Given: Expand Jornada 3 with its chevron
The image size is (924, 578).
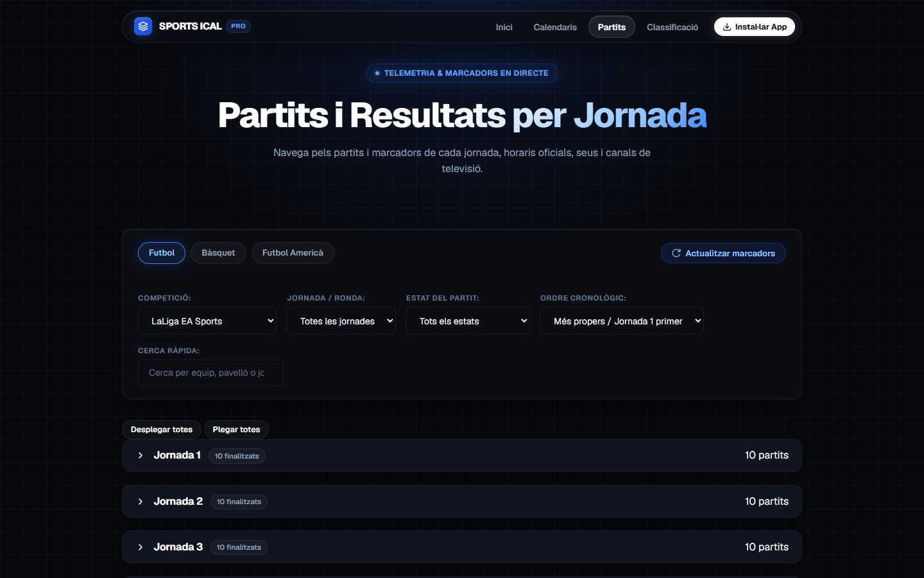Looking at the screenshot, I should pos(141,547).
